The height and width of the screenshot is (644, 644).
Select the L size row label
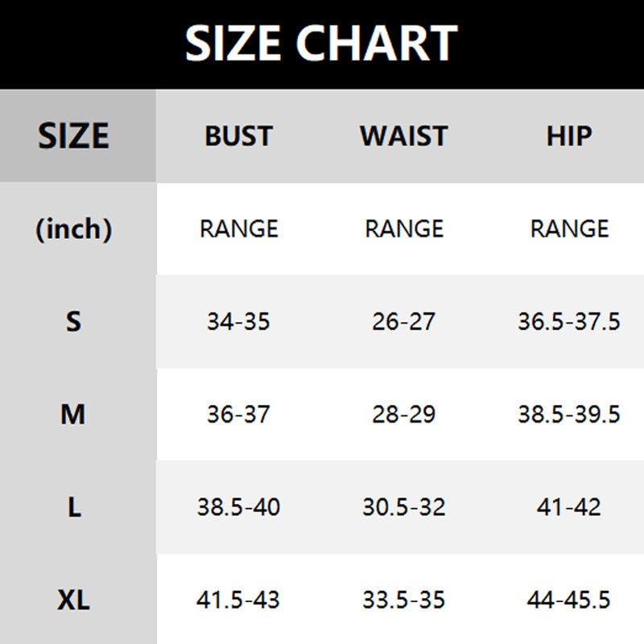73,508
